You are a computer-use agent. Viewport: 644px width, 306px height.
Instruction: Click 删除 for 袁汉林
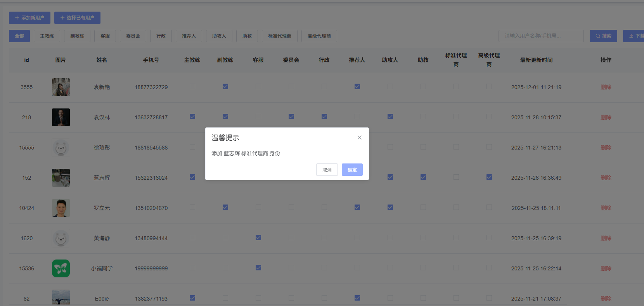click(x=606, y=117)
